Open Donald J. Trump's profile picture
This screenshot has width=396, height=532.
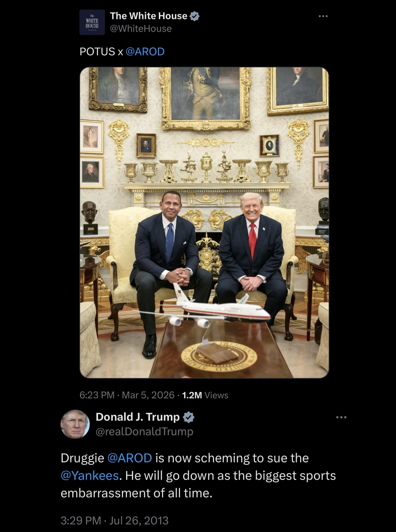75,424
